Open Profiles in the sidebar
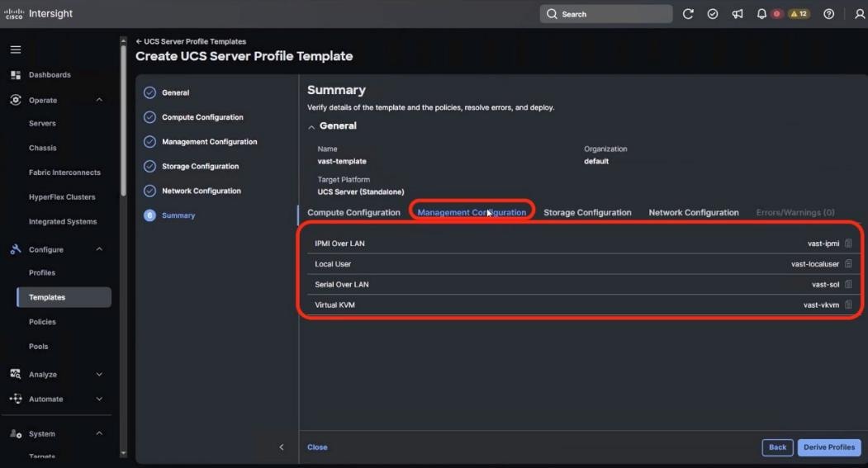 42,272
